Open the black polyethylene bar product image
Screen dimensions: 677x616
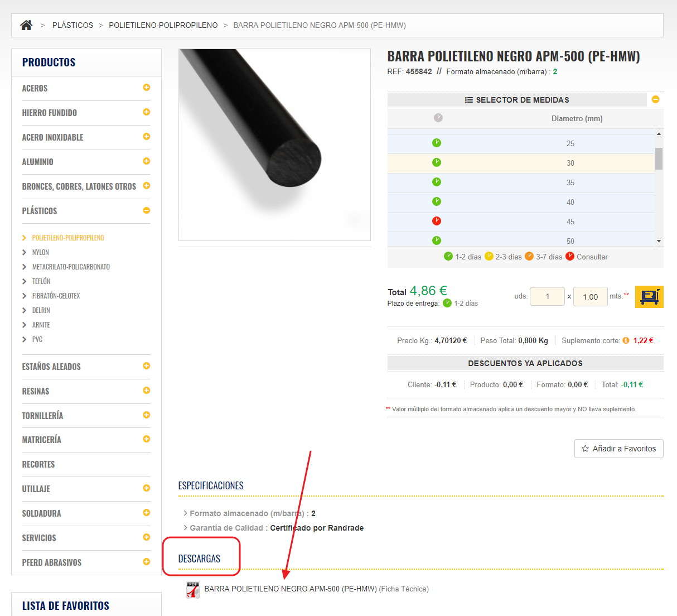[x=274, y=145]
